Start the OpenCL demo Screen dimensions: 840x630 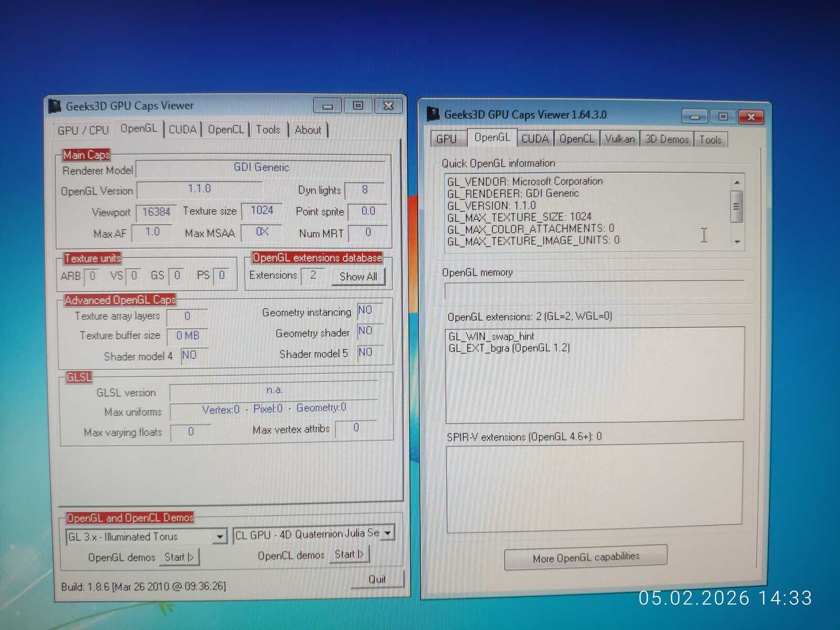click(349, 554)
